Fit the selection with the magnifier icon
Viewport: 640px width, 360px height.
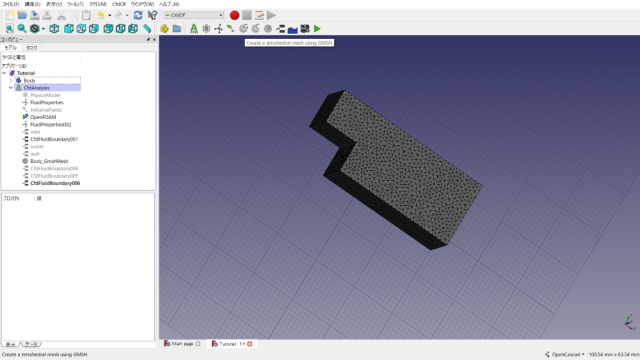point(22,29)
